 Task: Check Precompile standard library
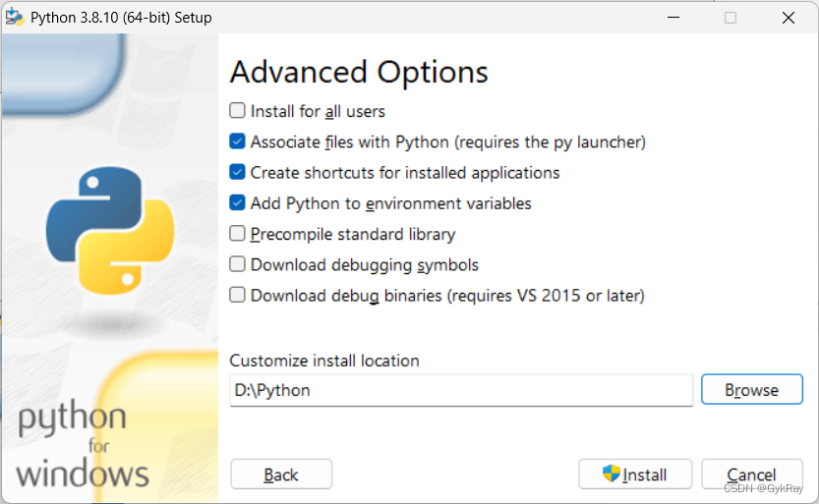coord(237,233)
